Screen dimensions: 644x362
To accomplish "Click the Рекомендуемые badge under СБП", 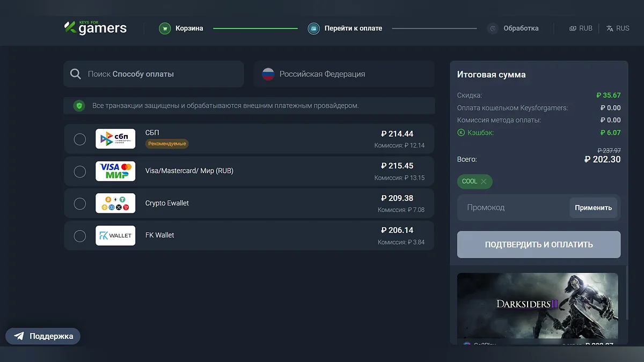I will coord(167,144).
